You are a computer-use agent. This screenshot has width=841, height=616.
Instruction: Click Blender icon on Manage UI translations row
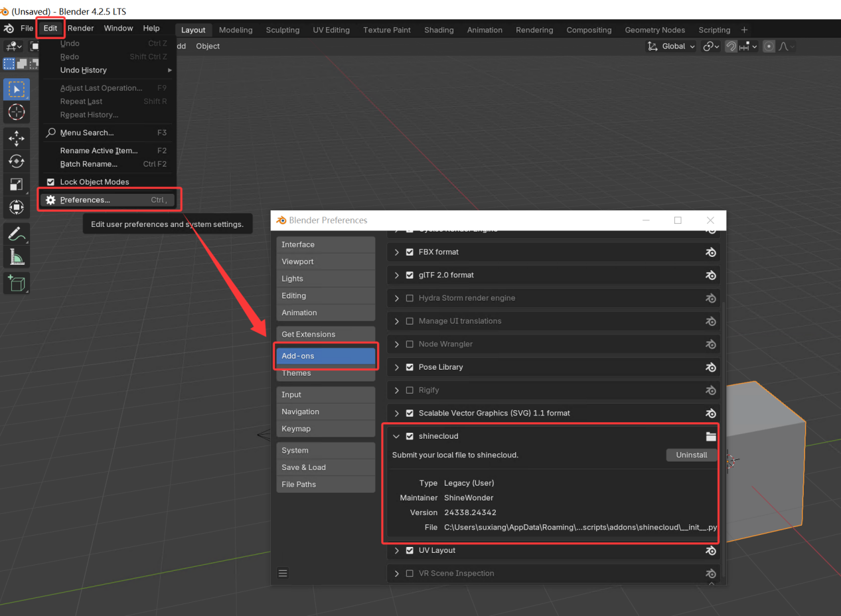pyautogui.click(x=711, y=321)
